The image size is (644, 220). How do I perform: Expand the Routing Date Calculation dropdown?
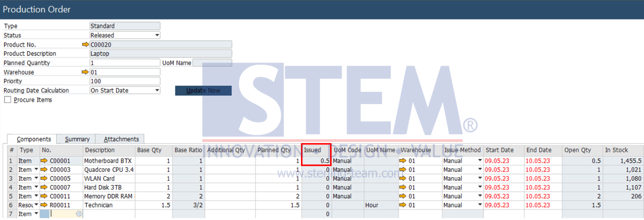[x=157, y=90]
